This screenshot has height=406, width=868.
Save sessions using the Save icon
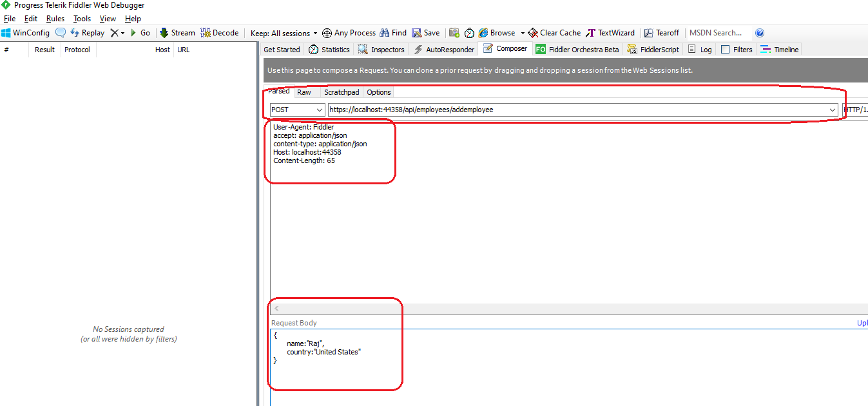(426, 33)
